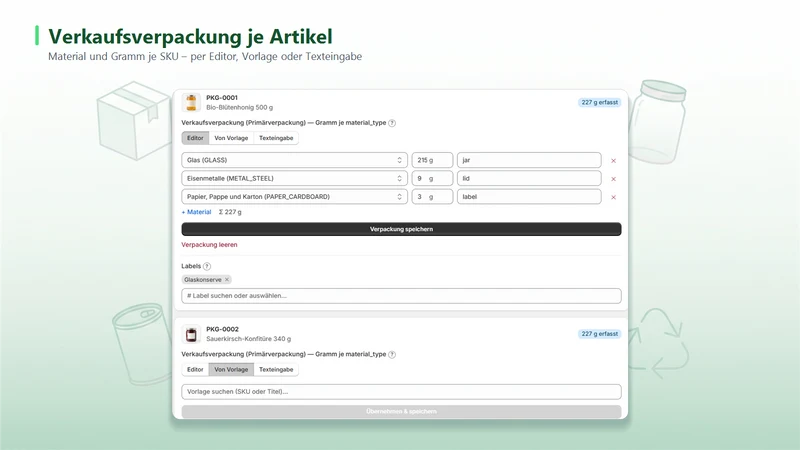Switch PKG-0001 to Von Vorlage tab
800x450 pixels.
[231, 138]
